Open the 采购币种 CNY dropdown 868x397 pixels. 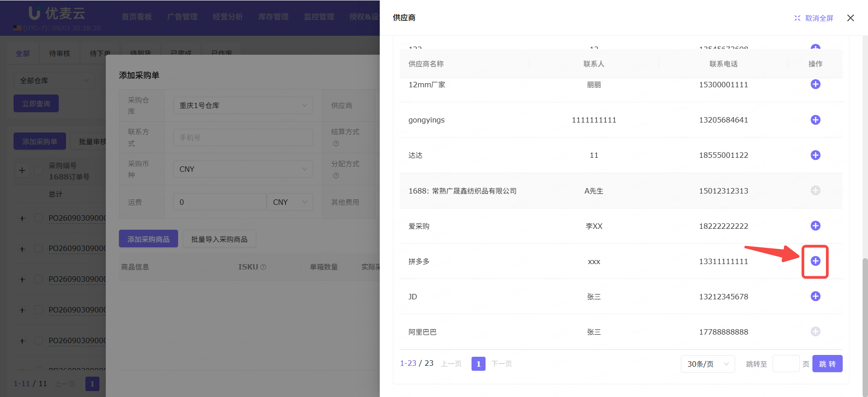click(243, 169)
